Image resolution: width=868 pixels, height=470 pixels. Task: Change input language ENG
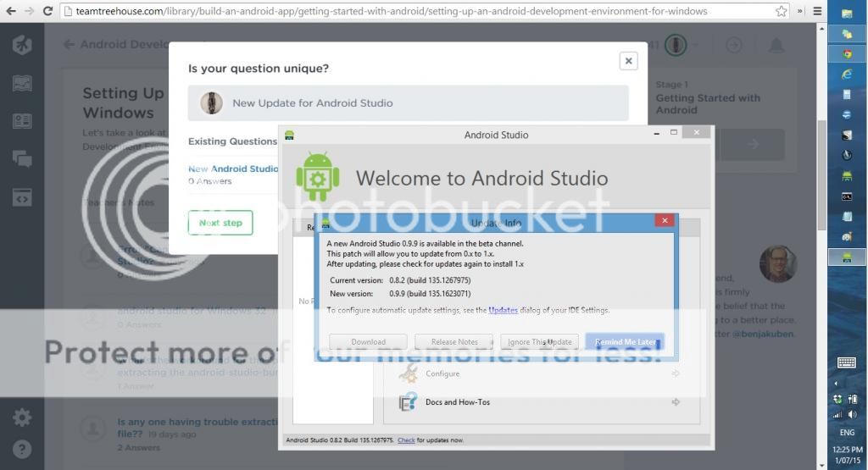(847, 433)
